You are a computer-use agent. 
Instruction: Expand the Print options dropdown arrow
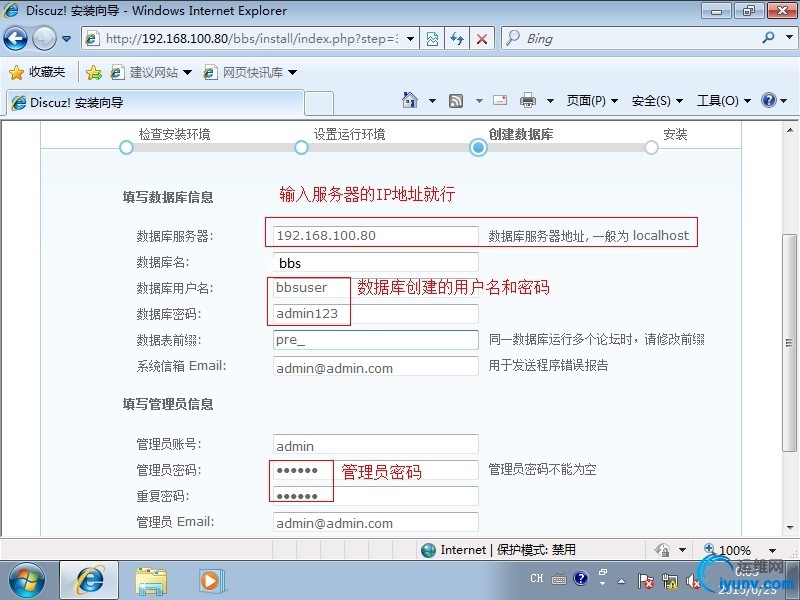(x=550, y=101)
